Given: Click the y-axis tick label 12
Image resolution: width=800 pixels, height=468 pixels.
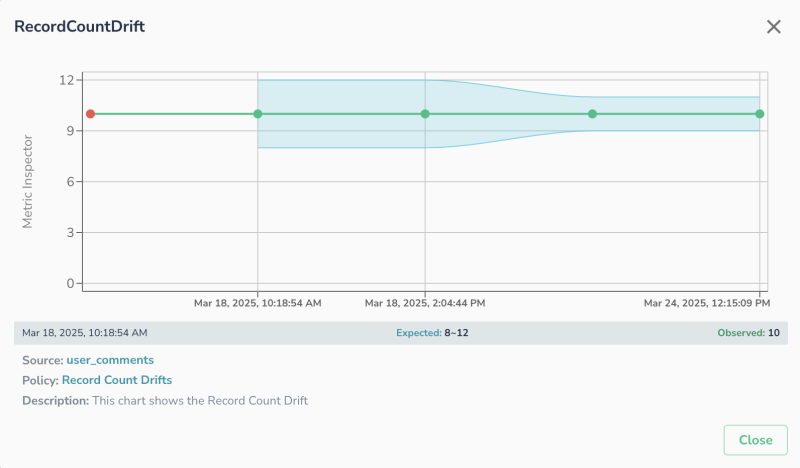Looking at the screenshot, I should coord(67,80).
